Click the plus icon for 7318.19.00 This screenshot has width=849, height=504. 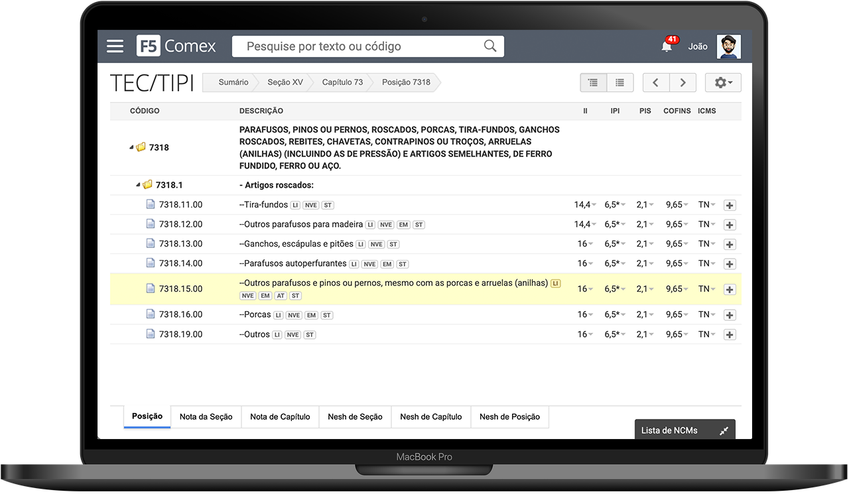[729, 335]
